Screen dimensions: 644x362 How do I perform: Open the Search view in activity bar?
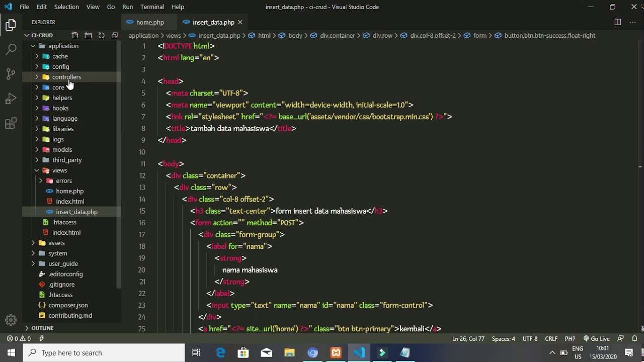click(x=11, y=49)
